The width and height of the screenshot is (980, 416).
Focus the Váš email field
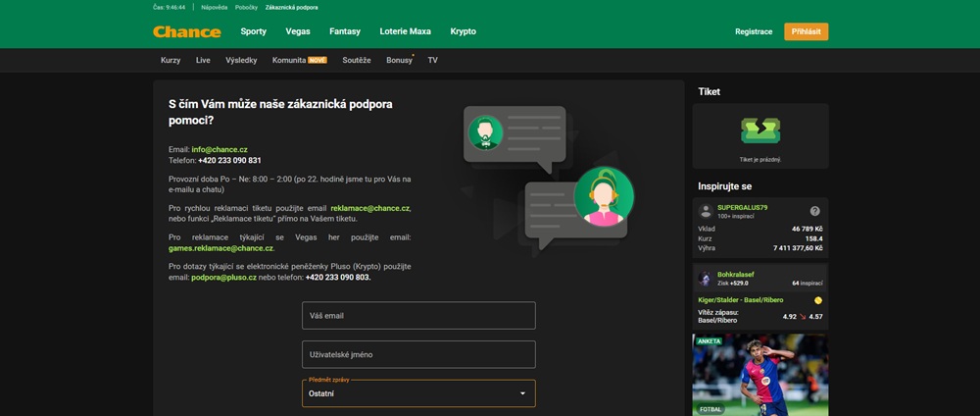coord(418,316)
